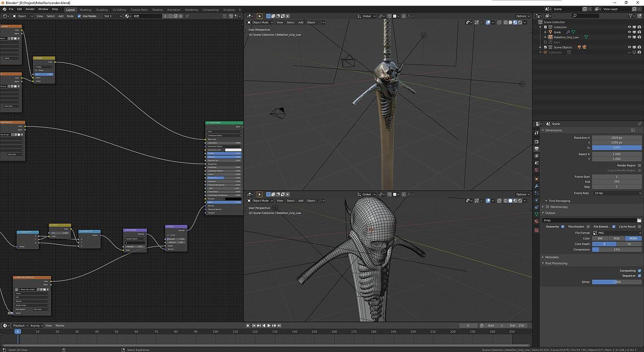Open the Output properties tab icon
The width and height of the screenshot is (644, 352).
536,149
